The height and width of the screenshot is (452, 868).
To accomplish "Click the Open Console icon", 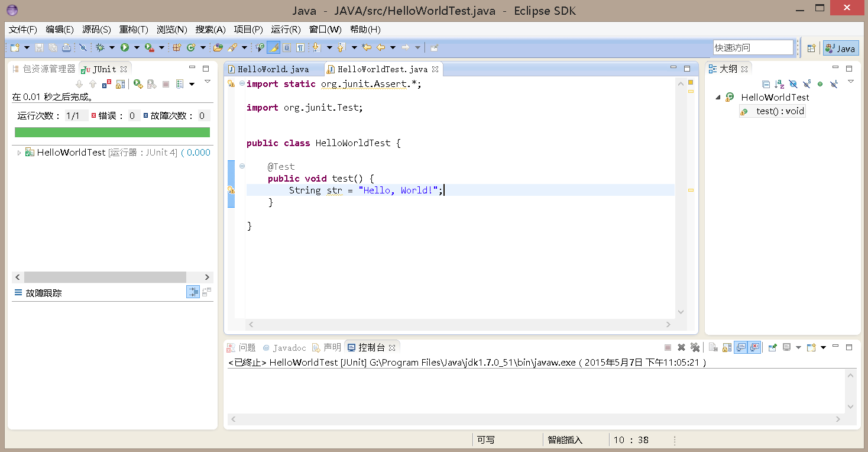I will click(811, 347).
